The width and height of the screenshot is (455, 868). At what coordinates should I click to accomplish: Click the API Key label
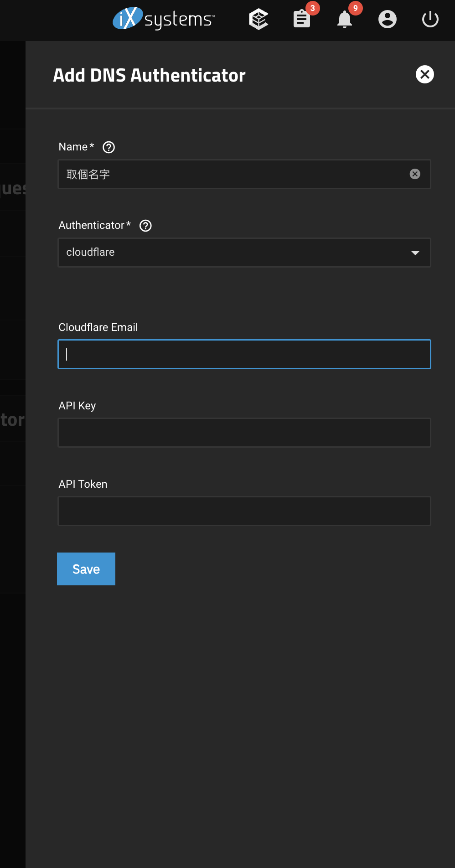point(77,406)
